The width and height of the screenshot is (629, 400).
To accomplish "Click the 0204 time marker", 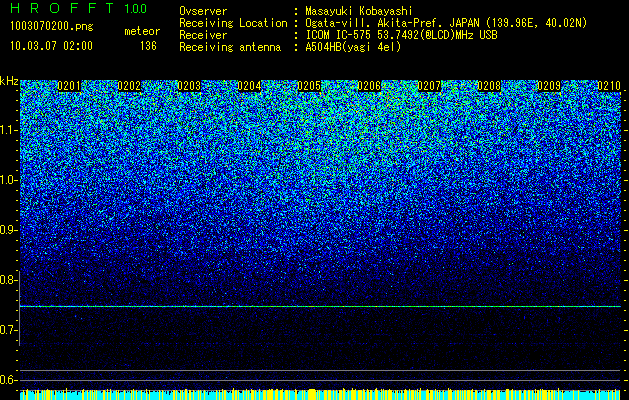I will click(249, 86).
